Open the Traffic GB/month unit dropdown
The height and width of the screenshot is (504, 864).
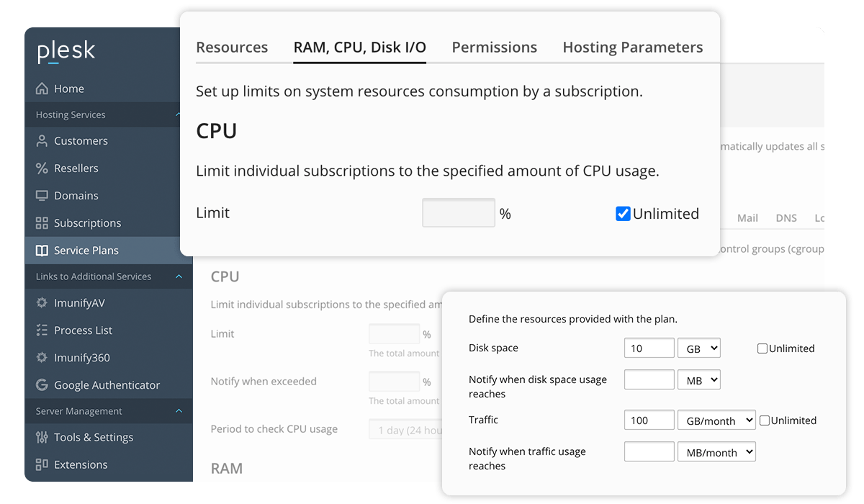click(x=716, y=420)
